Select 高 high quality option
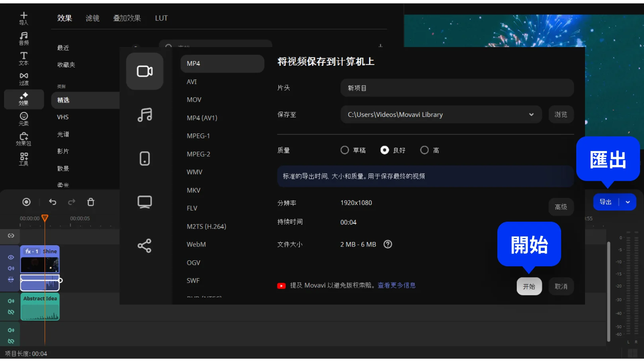644x362 pixels. pyautogui.click(x=424, y=150)
